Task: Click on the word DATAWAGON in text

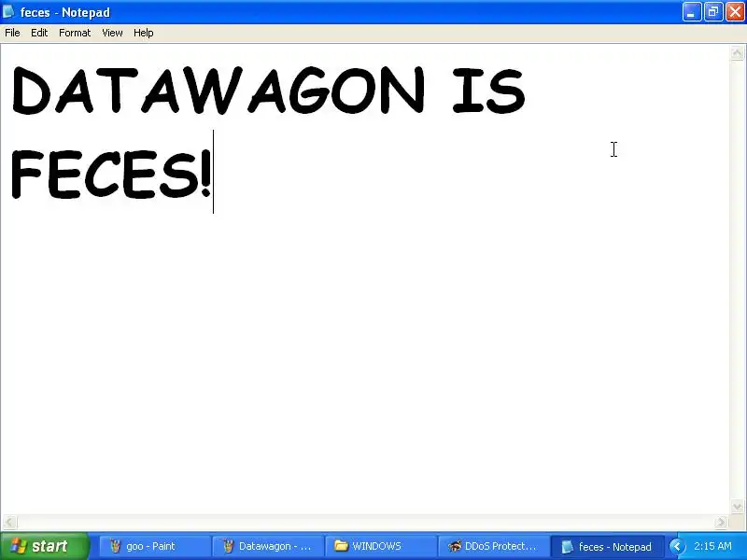Action: [218, 90]
